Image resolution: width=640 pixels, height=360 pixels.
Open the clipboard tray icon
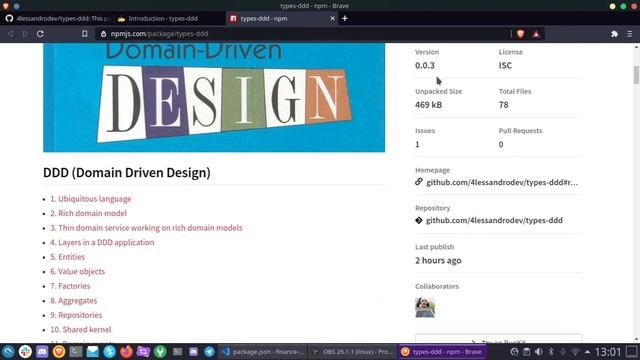[x=527, y=352]
